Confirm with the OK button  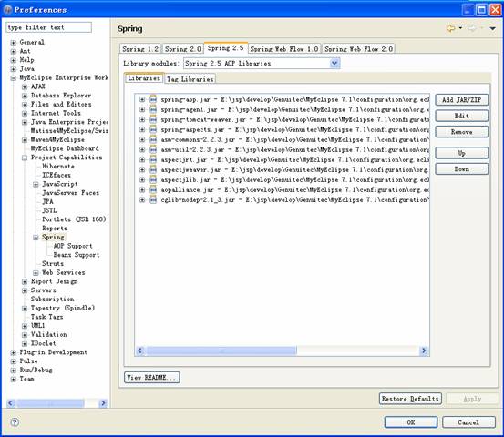(x=411, y=422)
